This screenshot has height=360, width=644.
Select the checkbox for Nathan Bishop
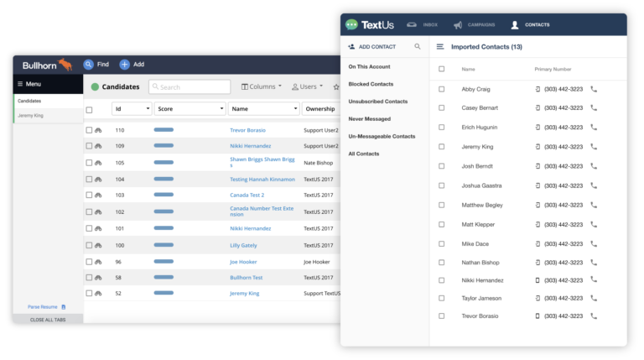click(442, 263)
